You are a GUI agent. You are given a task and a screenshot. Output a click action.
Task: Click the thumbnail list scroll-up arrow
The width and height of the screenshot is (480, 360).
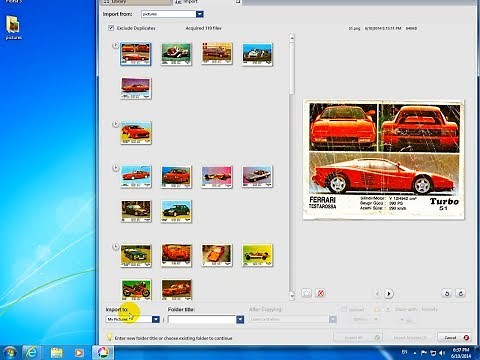292,38
